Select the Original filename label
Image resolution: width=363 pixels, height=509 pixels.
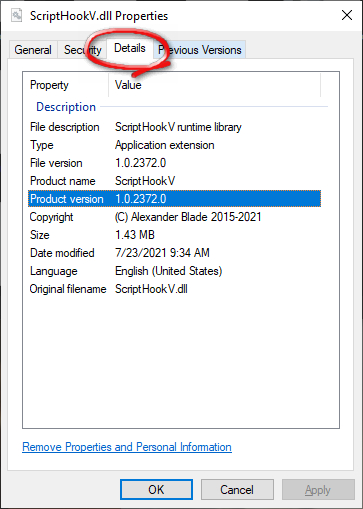click(x=68, y=289)
